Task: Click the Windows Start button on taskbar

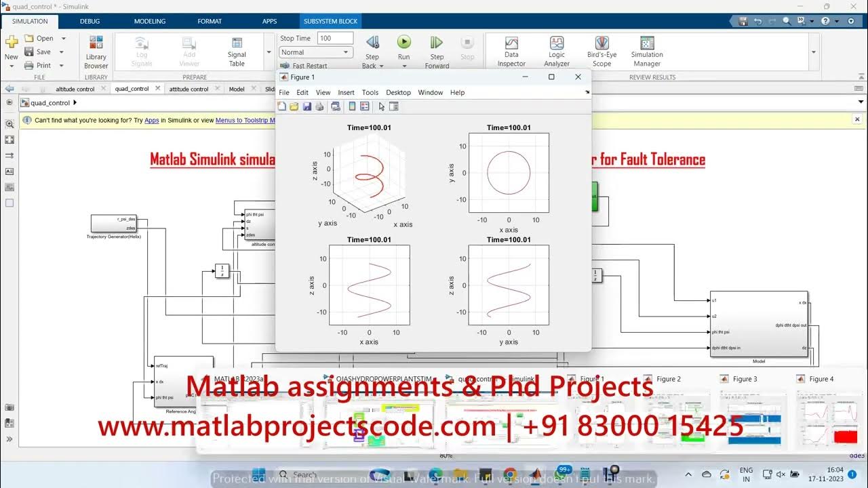Action: [258, 473]
